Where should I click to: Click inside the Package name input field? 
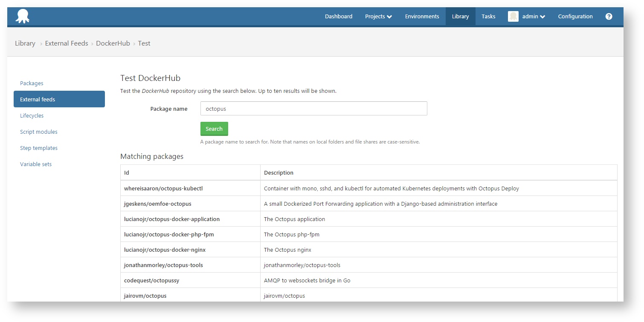click(x=313, y=108)
